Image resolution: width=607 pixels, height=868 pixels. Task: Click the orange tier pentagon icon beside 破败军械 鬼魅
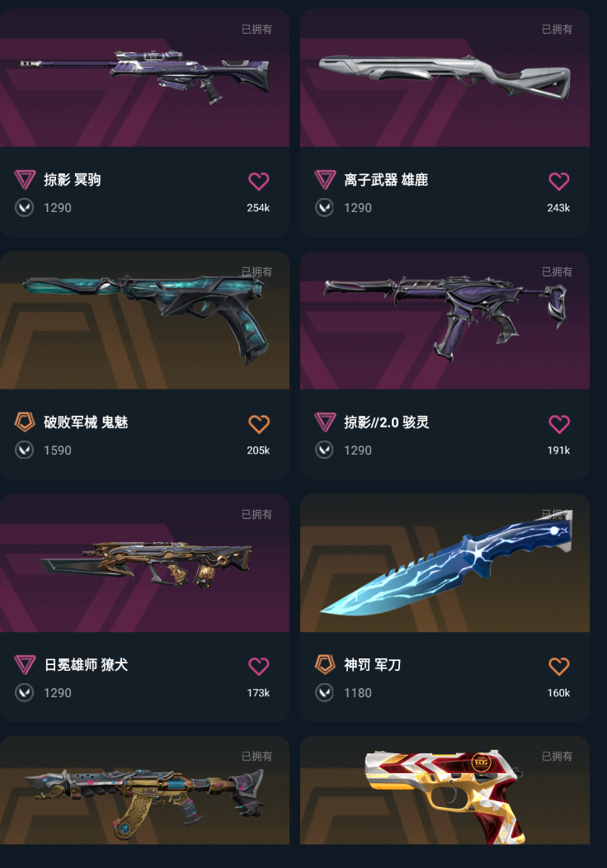(25, 422)
